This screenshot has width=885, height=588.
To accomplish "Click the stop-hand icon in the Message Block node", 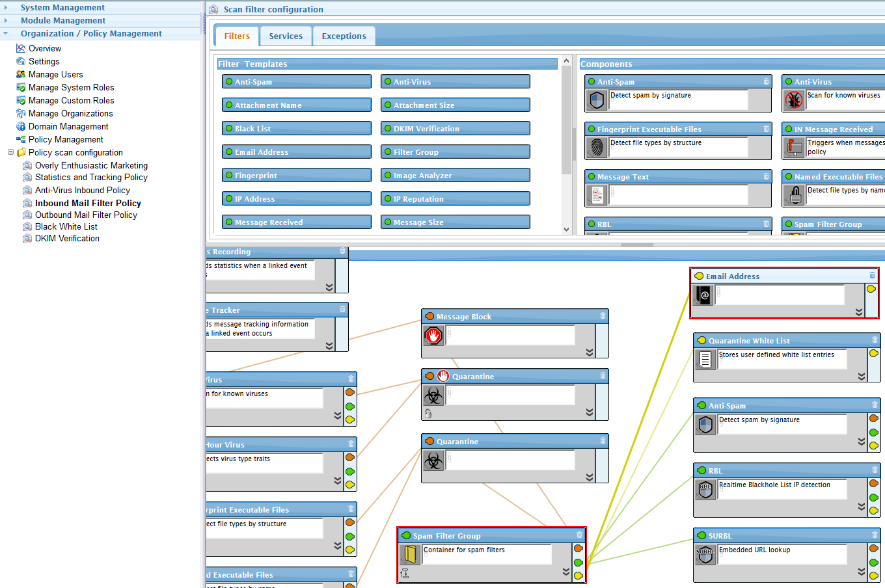I will (433, 336).
